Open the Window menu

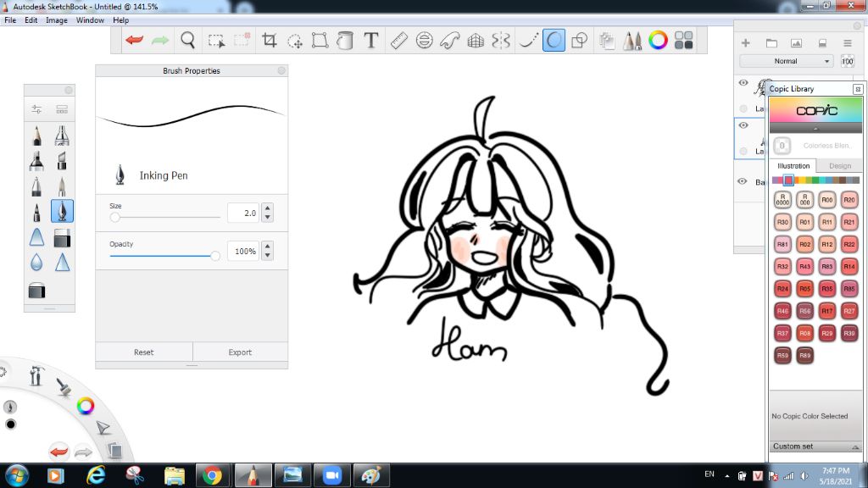[90, 20]
